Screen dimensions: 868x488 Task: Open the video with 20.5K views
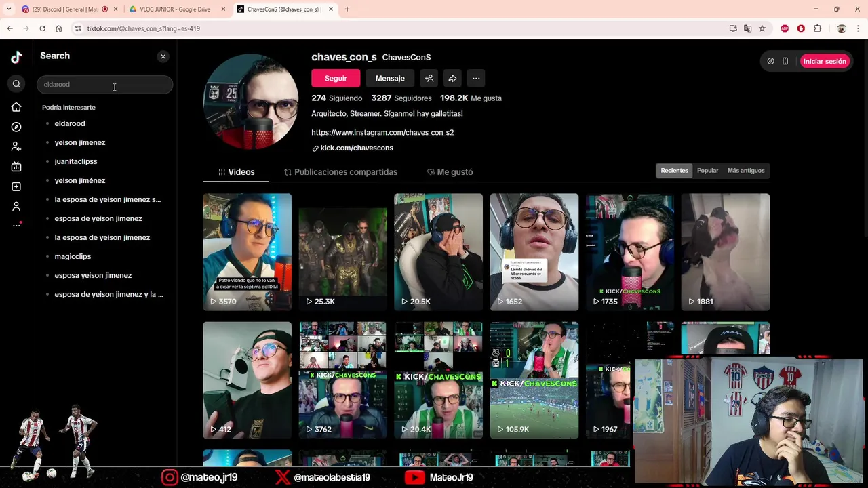[x=438, y=252]
